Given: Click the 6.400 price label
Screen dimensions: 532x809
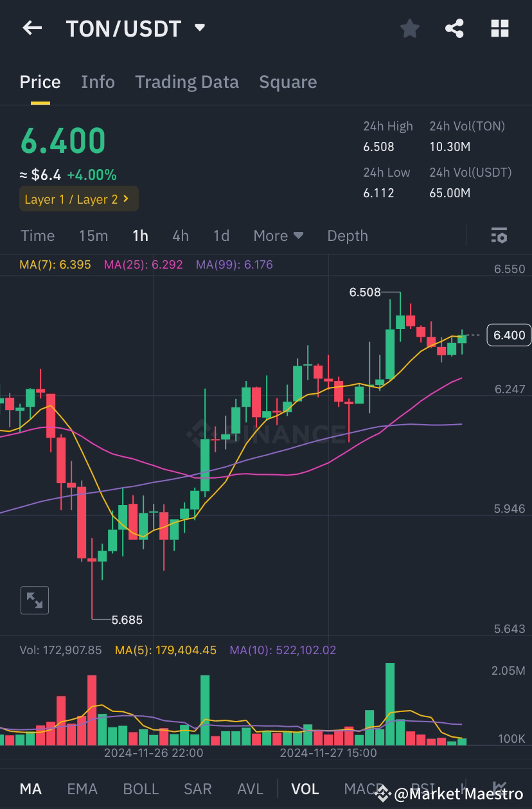Looking at the screenshot, I should tap(509, 335).
